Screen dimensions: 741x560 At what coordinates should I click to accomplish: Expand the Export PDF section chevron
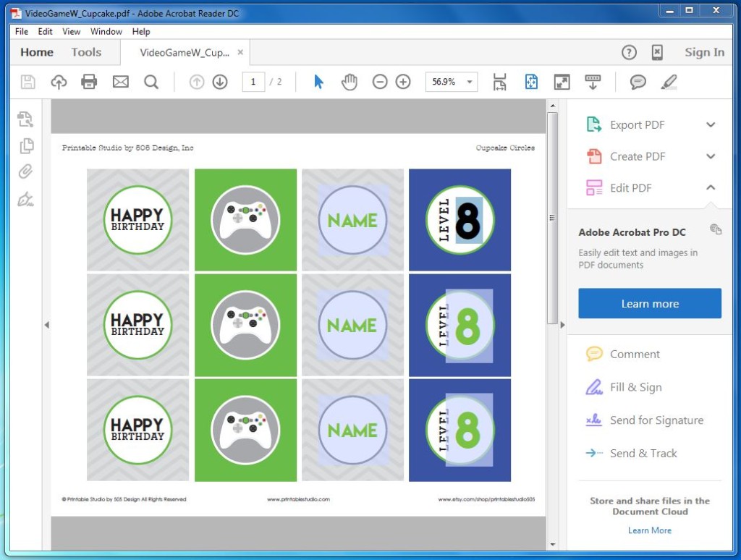point(711,124)
